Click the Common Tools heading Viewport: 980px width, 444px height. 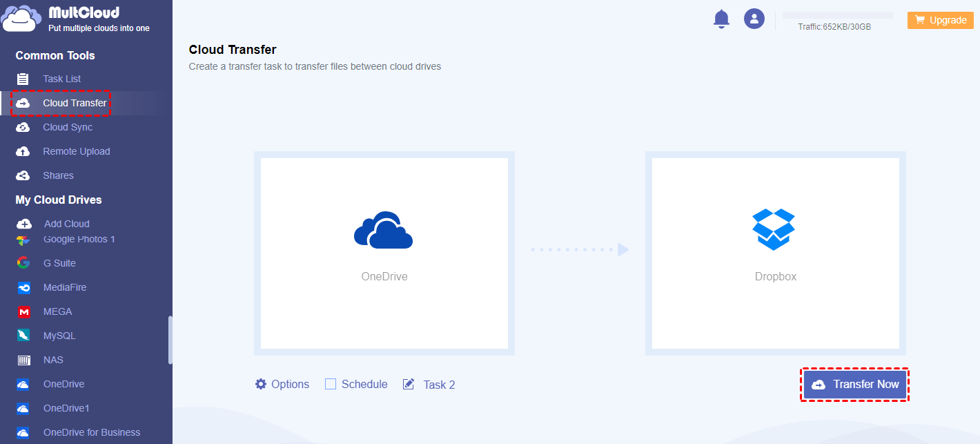pyautogui.click(x=55, y=55)
